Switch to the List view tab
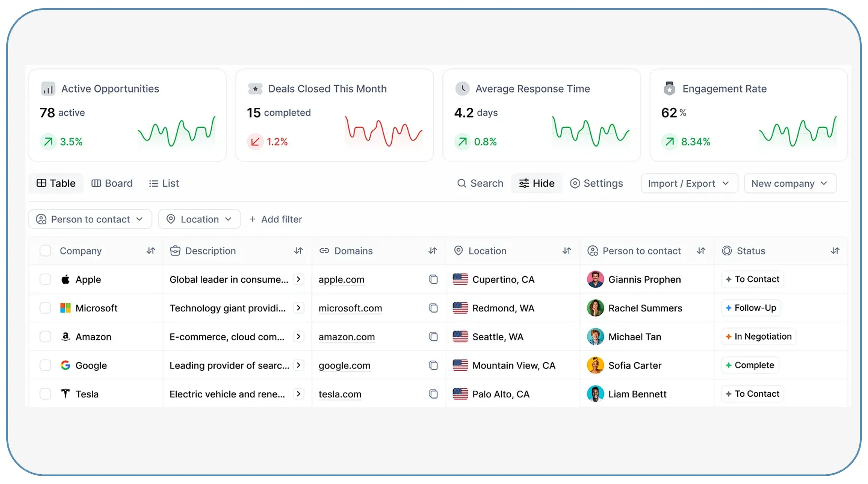This screenshot has width=868, height=484. (164, 183)
